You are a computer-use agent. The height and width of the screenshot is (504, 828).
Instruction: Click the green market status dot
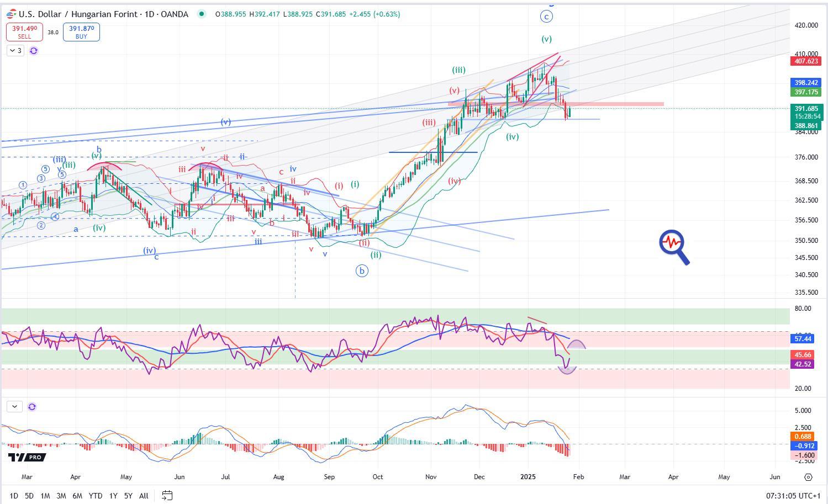click(x=202, y=14)
